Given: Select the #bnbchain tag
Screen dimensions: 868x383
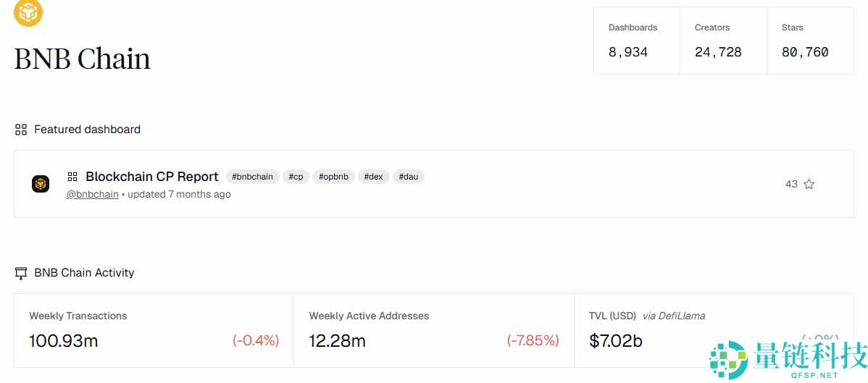Looking at the screenshot, I should pos(252,177).
